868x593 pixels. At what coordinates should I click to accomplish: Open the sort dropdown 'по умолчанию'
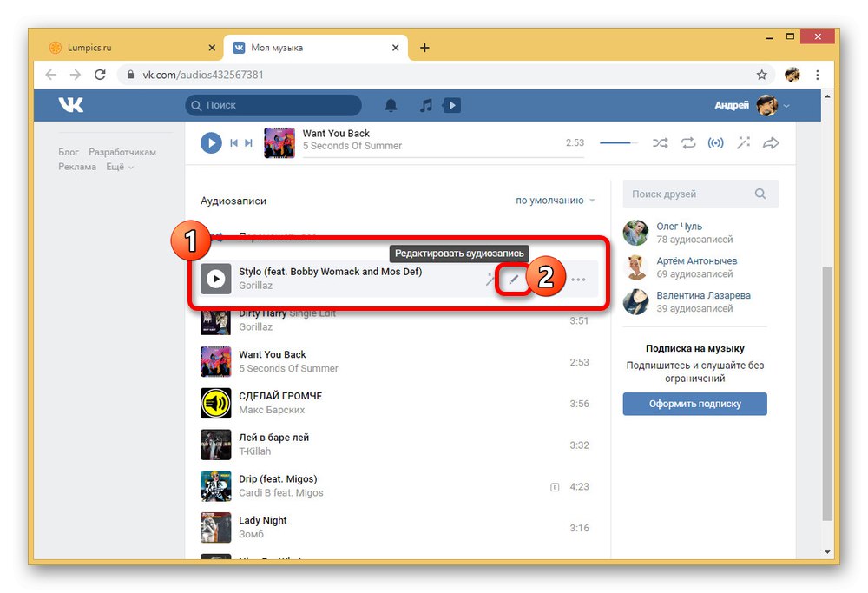556,201
